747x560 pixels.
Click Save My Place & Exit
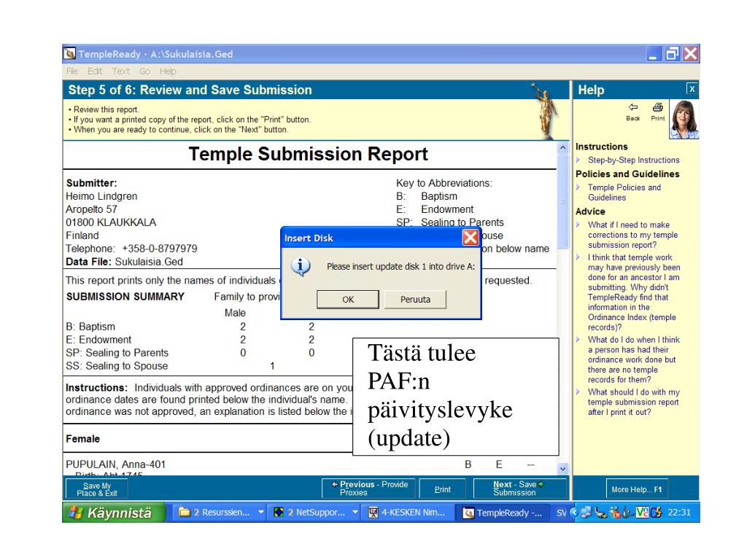point(97,489)
